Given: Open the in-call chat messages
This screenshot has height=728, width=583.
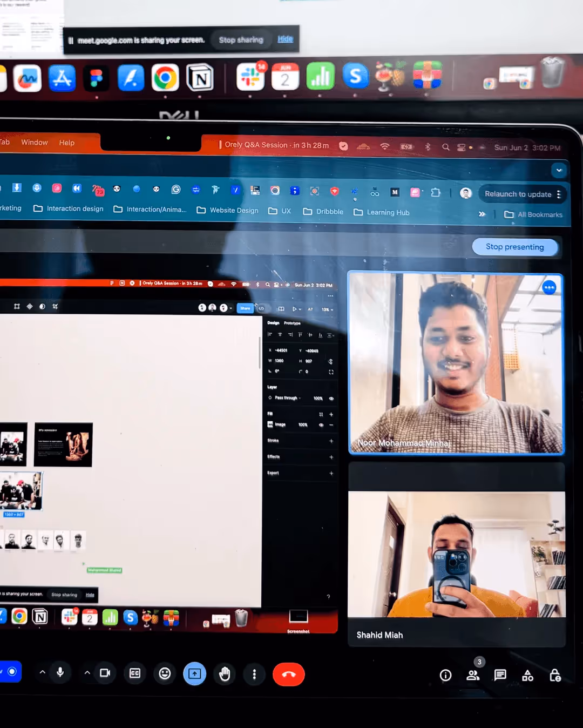Looking at the screenshot, I should tap(500, 675).
